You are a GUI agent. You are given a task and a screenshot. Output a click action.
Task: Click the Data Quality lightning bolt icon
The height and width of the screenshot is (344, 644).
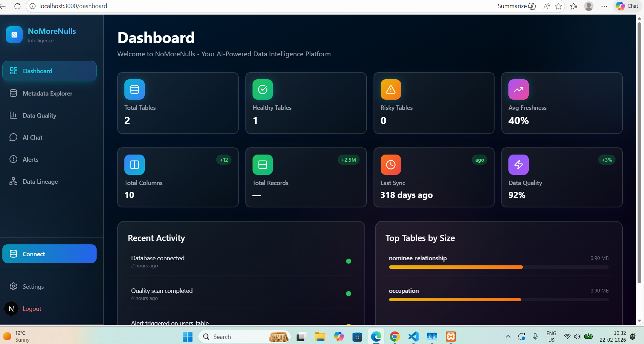click(518, 165)
